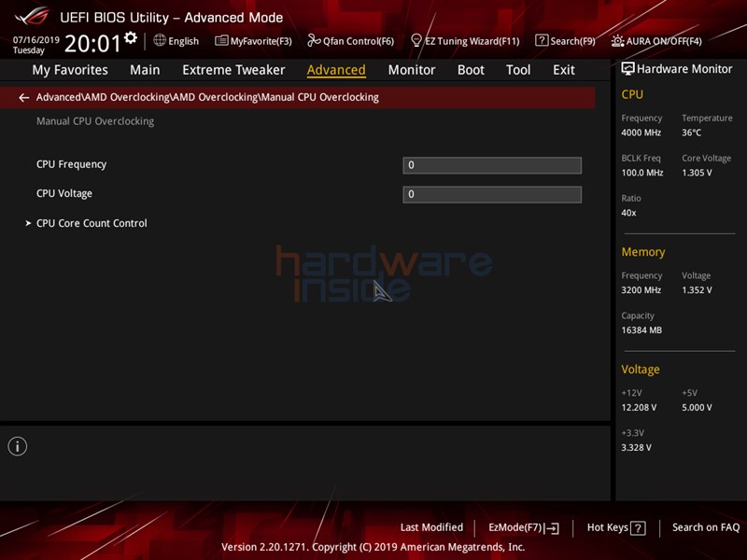Expand CPU Core Count Control submenu

(92, 223)
